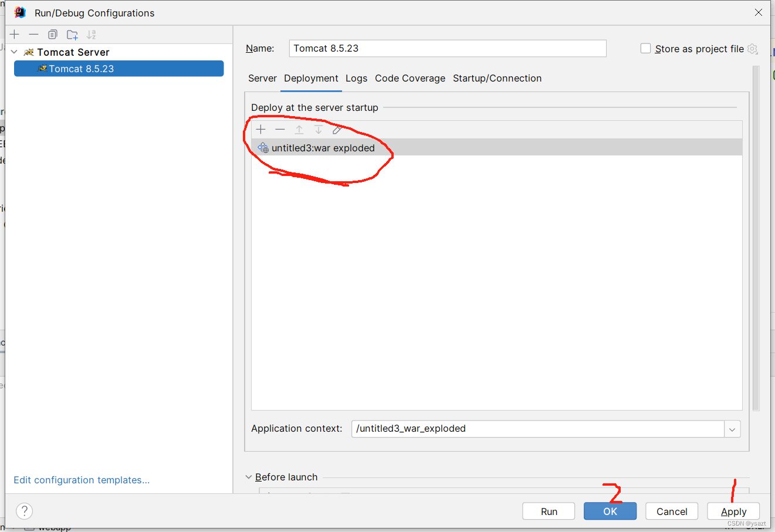The height and width of the screenshot is (532, 775).
Task: Click the Name input field
Action: tap(448, 48)
